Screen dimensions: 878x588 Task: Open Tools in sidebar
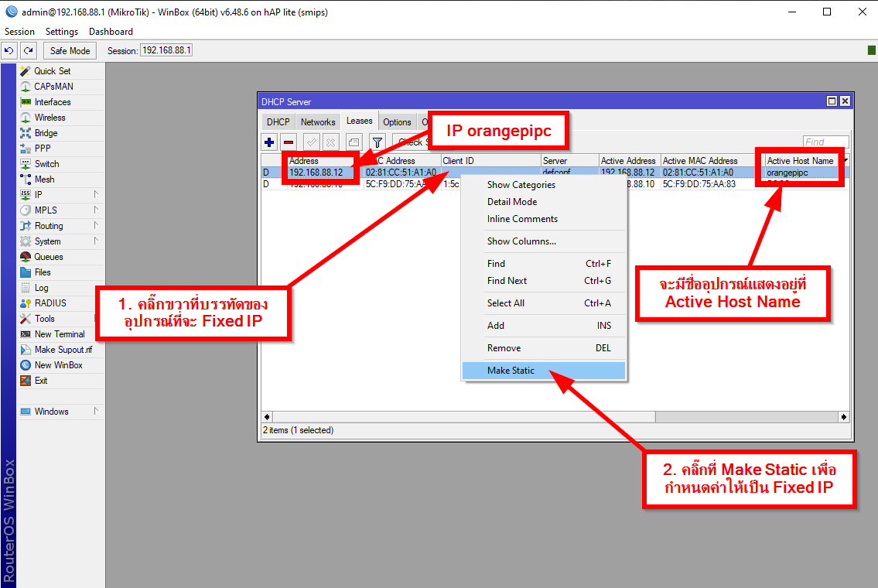pyautogui.click(x=56, y=319)
